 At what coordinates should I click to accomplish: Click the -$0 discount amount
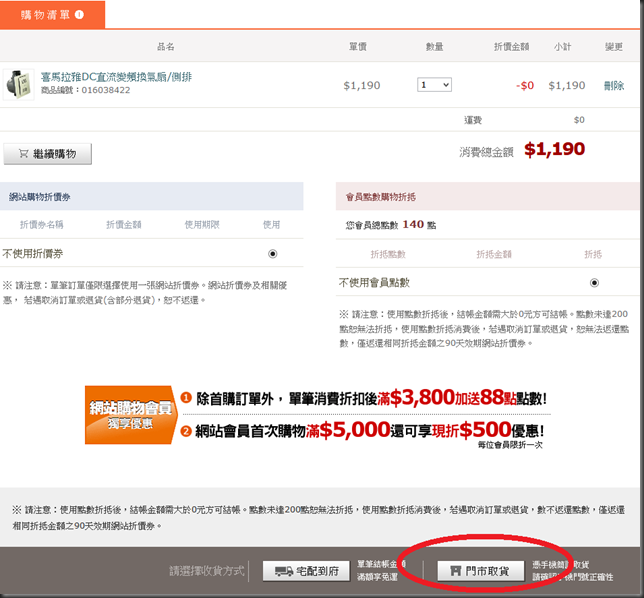(525, 85)
